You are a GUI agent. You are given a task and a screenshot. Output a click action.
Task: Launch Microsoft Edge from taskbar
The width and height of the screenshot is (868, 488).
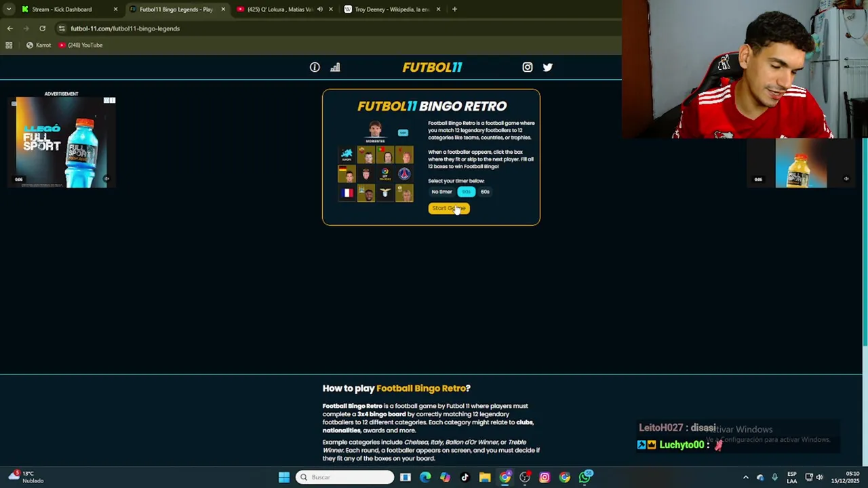coord(425,477)
